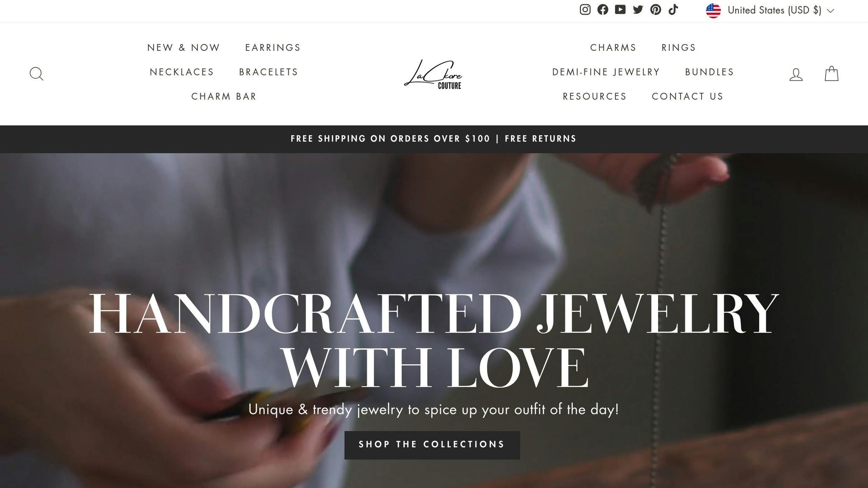Go to the TikTok icon
Screen dimensions: 868x488
[x=673, y=10]
